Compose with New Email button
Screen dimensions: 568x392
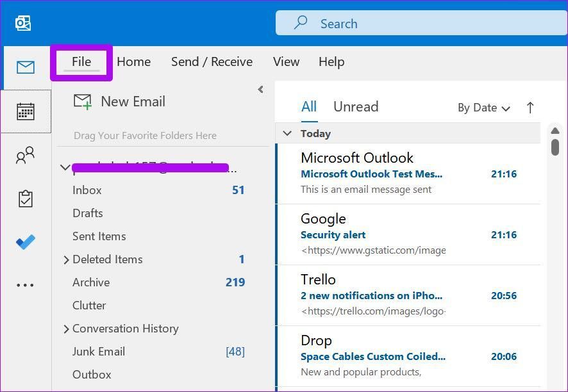[119, 102]
